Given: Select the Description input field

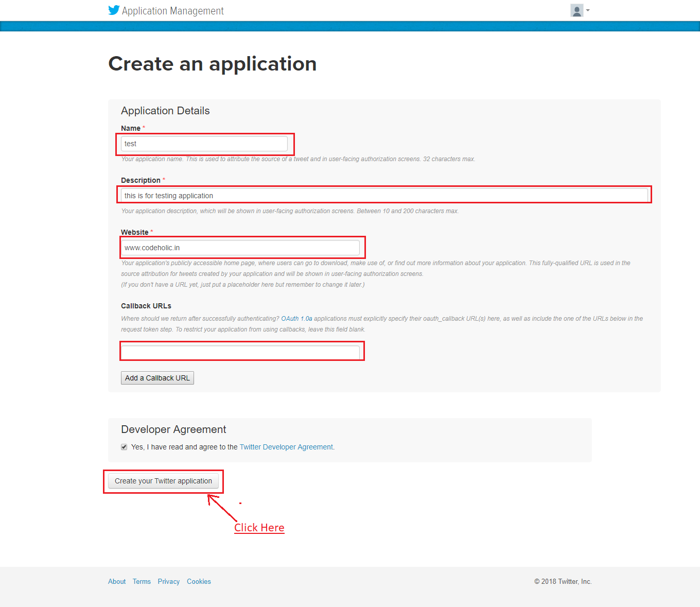Looking at the screenshot, I should point(384,196).
